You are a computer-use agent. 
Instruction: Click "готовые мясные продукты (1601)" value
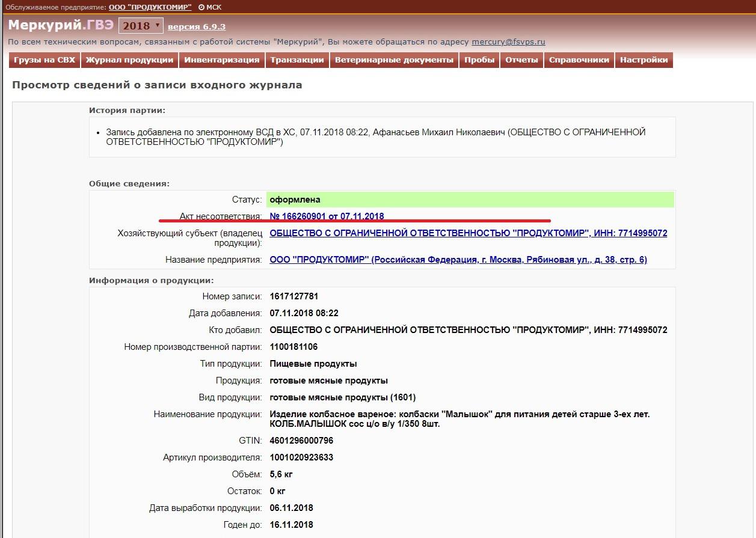[x=343, y=397]
